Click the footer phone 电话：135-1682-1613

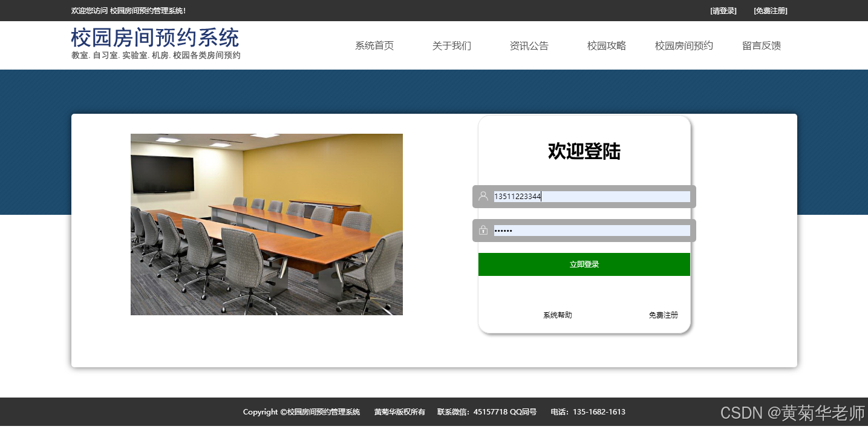point(588,412)
